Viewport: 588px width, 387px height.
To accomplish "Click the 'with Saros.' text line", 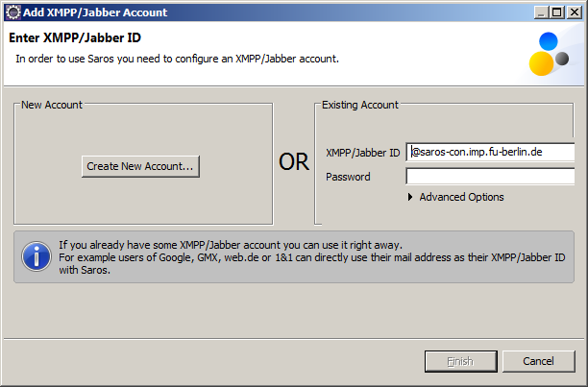I will pos(85,270).
